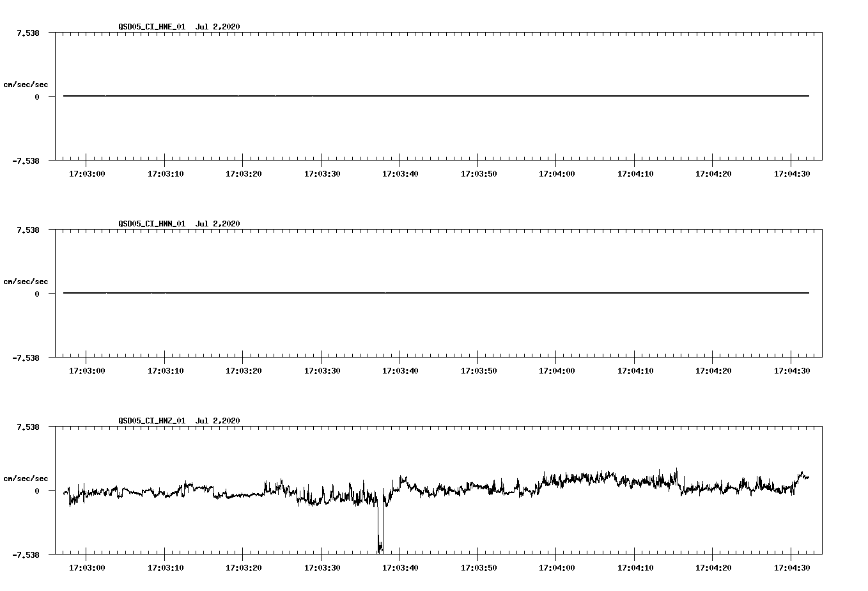The height and width of the screenshot is (591, 868).
Task: Click 17:03:40 label under HNN plot
Action: 400,370
